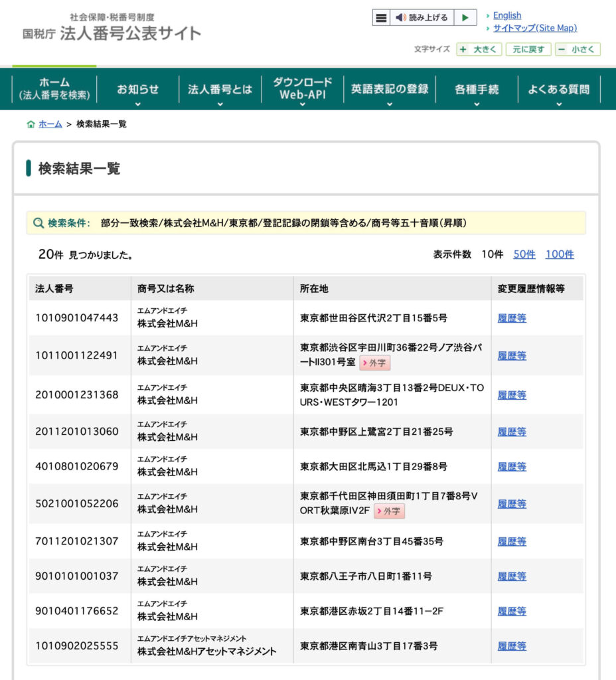Reset text size with the 元に戻す button
Viewport: 616px width, 680px height.
pos(528,49)
